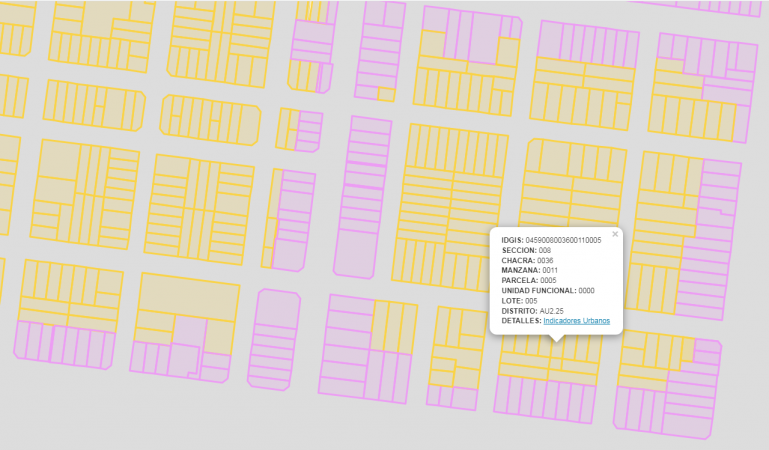769x450 pixels.
Task: Open the Indicadores Urbanos link
Action: (x=577, y=321)
